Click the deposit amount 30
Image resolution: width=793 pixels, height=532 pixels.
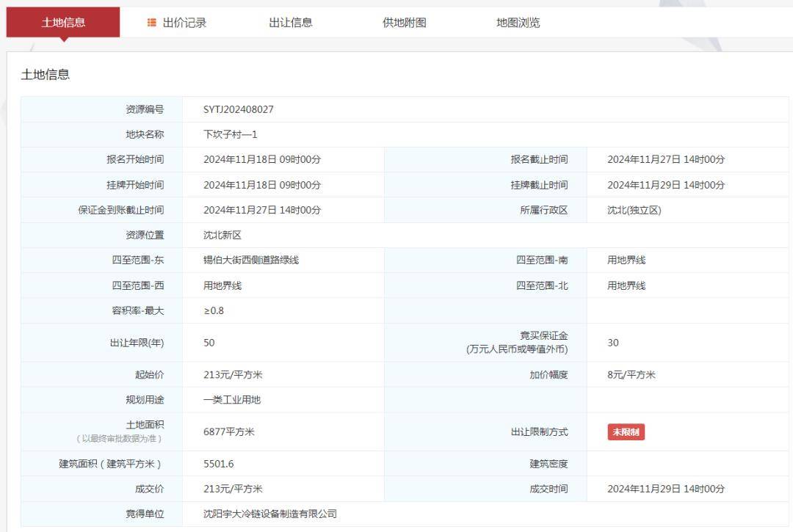coord(613,343)
